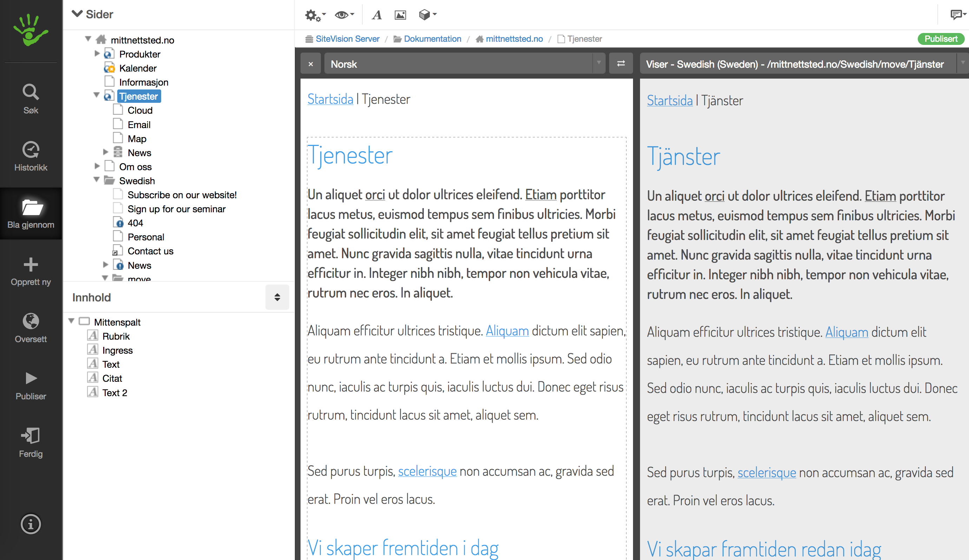Select the Informasjon page in tree

tap(144, 82)
